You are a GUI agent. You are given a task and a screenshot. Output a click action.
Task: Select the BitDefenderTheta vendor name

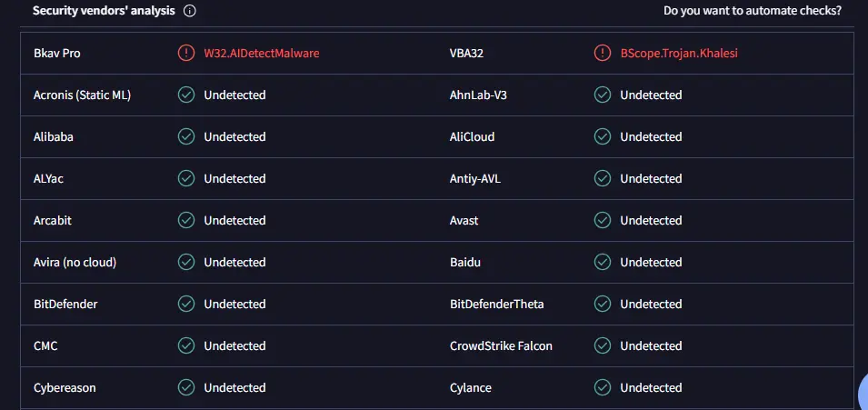(496, 305)
